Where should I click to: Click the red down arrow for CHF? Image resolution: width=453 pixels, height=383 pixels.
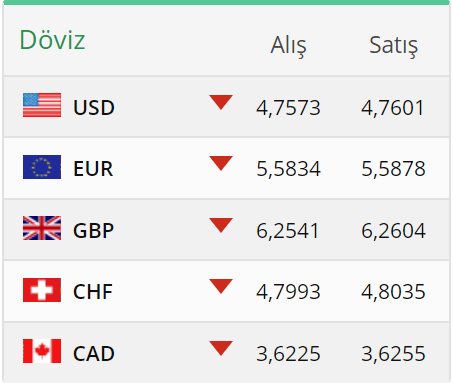coord(221,287)
